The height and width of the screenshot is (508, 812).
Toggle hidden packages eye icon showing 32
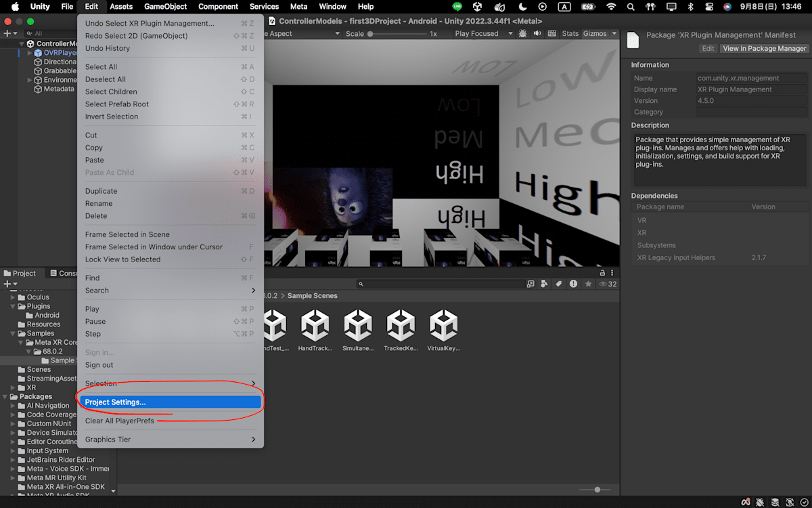[607, 284]
